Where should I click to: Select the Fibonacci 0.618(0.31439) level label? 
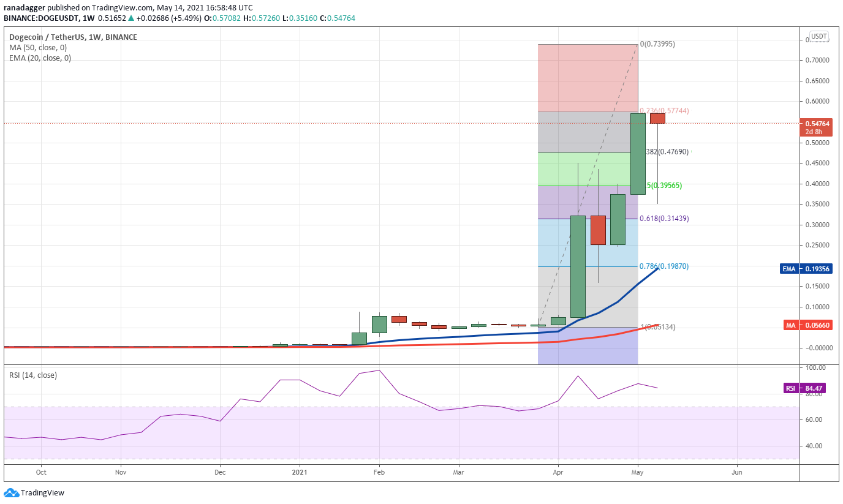click(664, 219)
